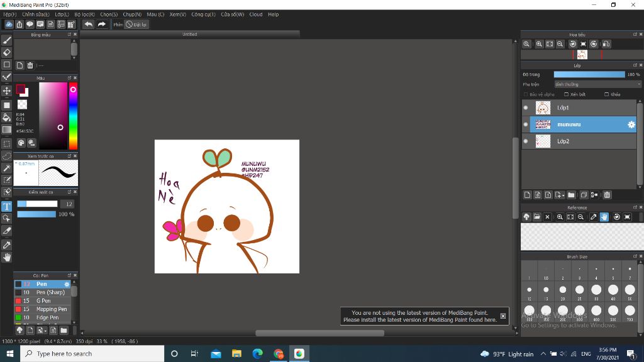
Task: Dismiss the MediBang update notification
Action: (502, 316)
